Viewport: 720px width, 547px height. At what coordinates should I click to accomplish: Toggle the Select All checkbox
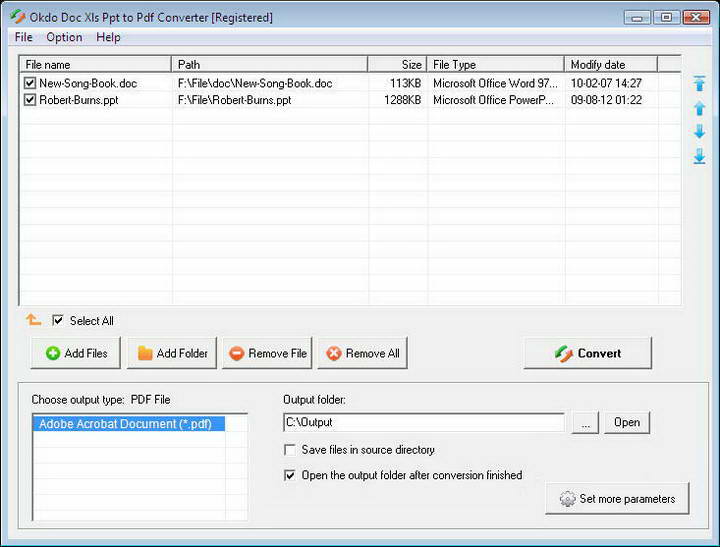coord(57,320)
